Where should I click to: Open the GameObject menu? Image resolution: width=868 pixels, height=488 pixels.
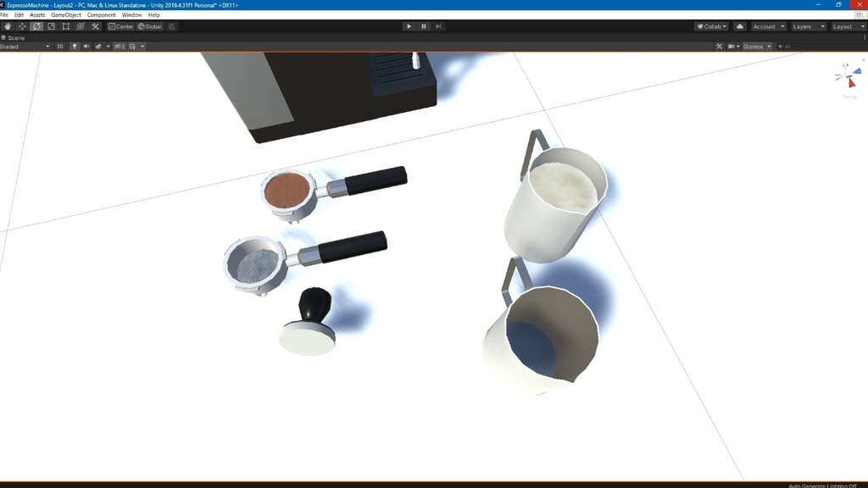[x=66, y=15]
